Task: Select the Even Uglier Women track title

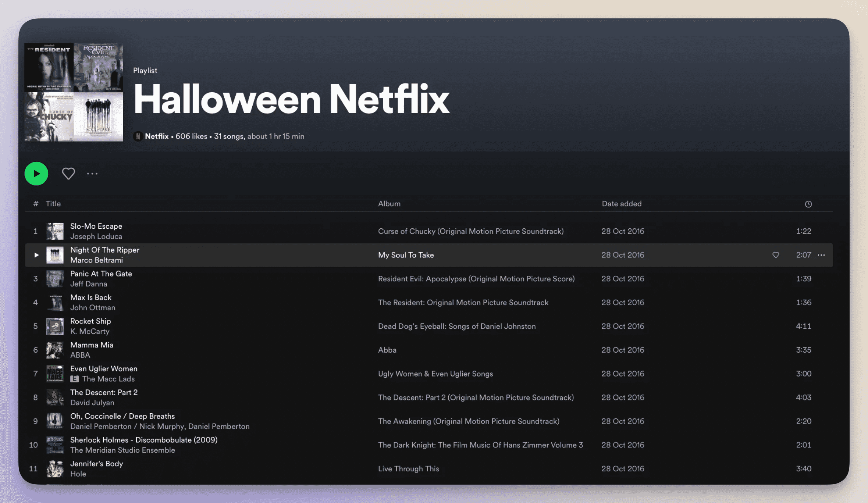Action: (x=104, y=368)
